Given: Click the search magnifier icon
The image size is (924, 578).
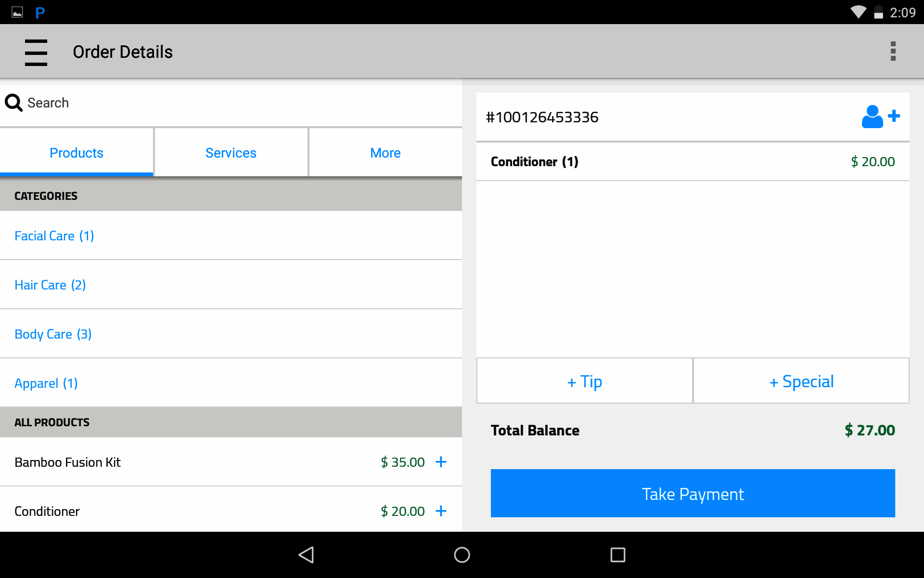Looking at the screenshot, I should [x=13, y=103].
